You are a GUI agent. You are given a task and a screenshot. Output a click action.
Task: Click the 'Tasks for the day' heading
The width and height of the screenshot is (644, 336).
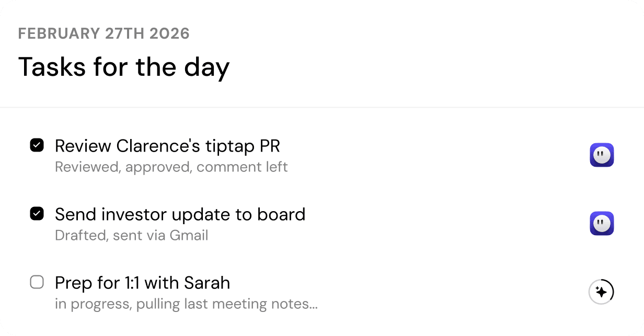click(x=124, y=67)
